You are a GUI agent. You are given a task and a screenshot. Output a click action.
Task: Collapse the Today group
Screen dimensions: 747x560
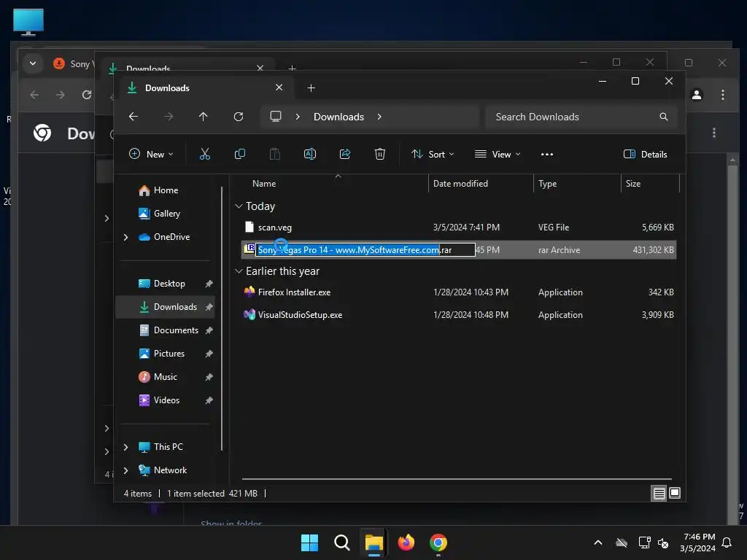[239, 206]
